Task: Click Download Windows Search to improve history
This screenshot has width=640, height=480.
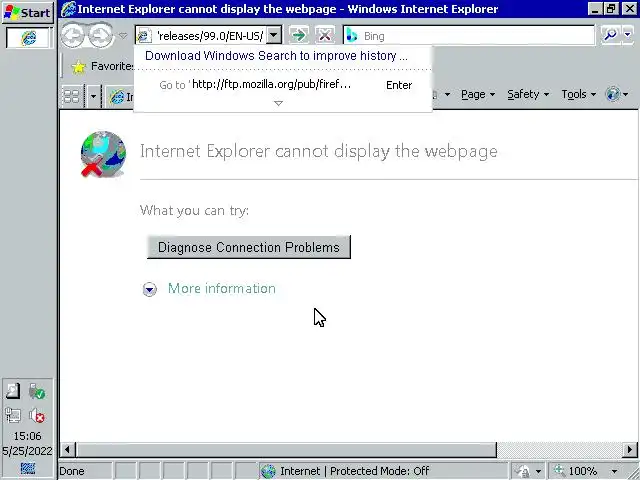Action: coord(276,56)
